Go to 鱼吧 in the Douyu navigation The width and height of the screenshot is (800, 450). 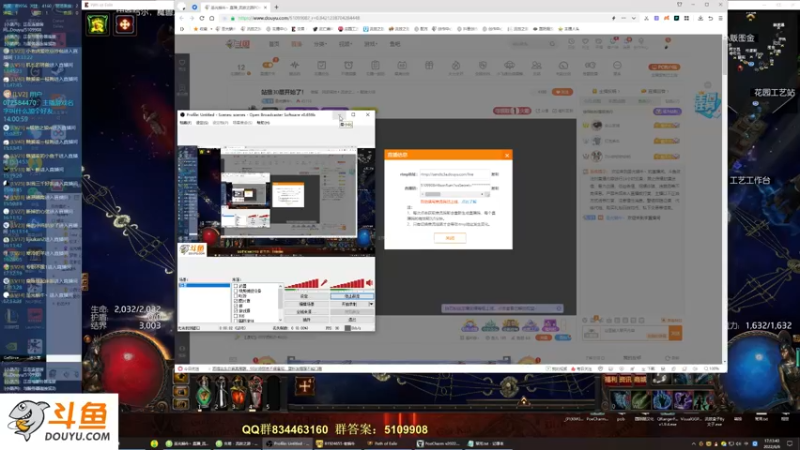click(395, 44)
